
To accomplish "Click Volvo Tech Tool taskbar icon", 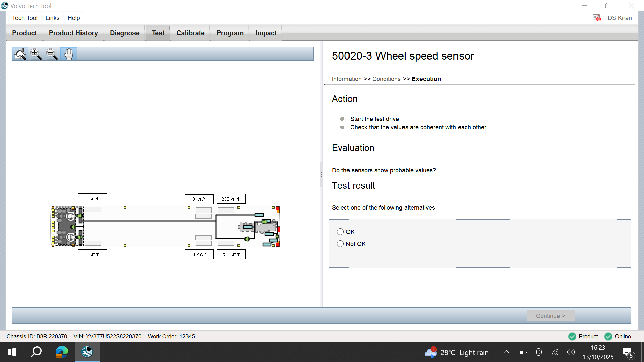I will point(87,352).
